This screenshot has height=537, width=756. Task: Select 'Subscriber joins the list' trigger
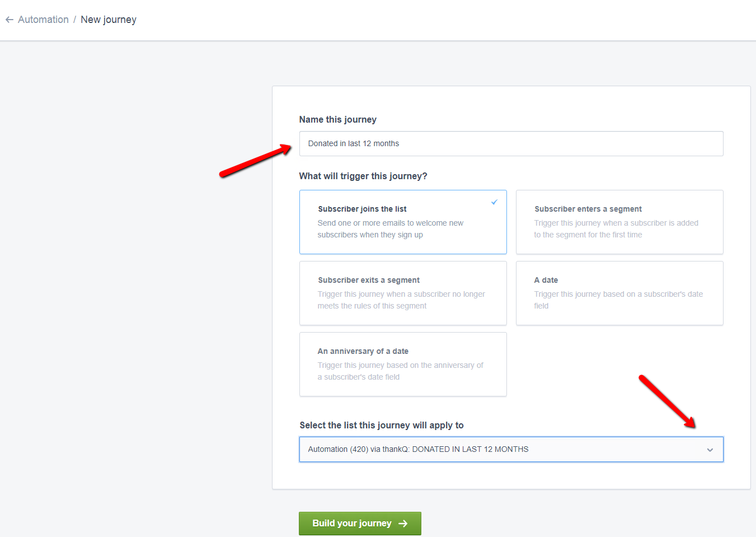point(403,222)
